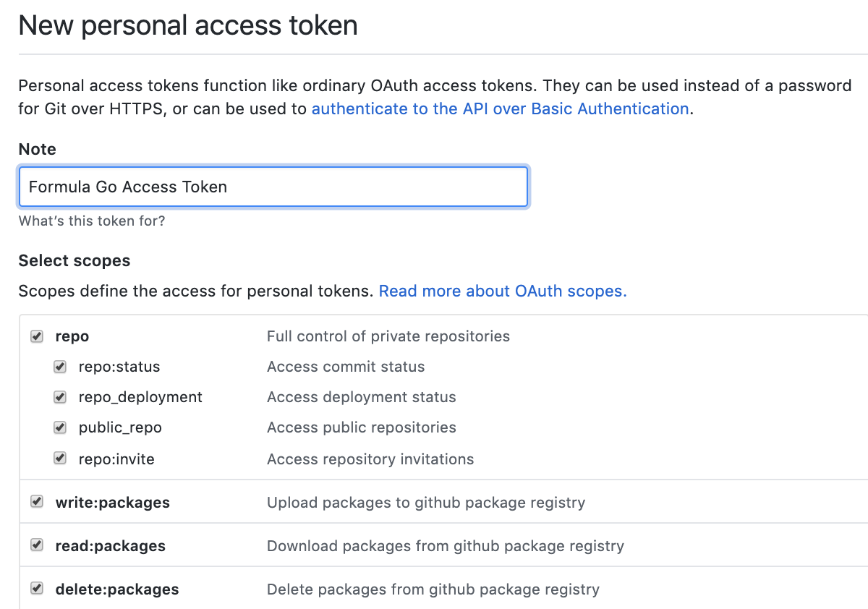Uncheck the read:packages checkbox
Image resolution: width=868 pixels, height=609 pixels.
pos(37,545)
